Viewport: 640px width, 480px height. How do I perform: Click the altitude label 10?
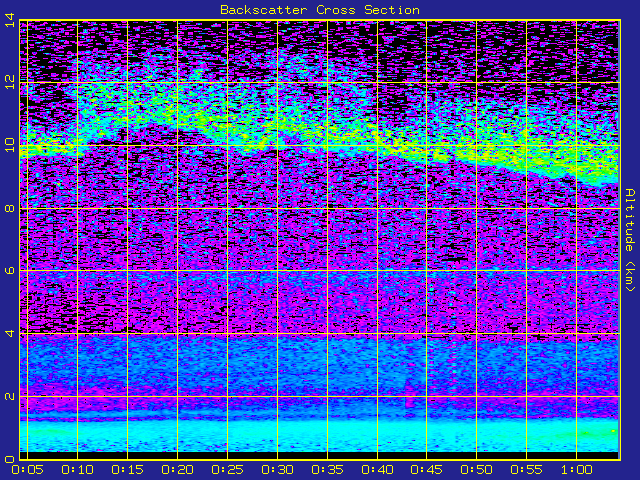10,145
